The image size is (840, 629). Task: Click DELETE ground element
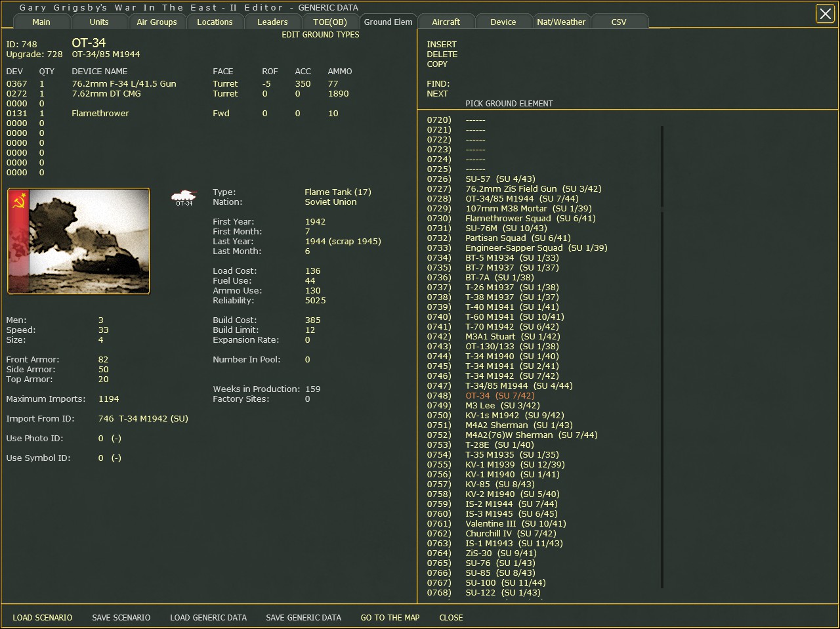(442, 54)
